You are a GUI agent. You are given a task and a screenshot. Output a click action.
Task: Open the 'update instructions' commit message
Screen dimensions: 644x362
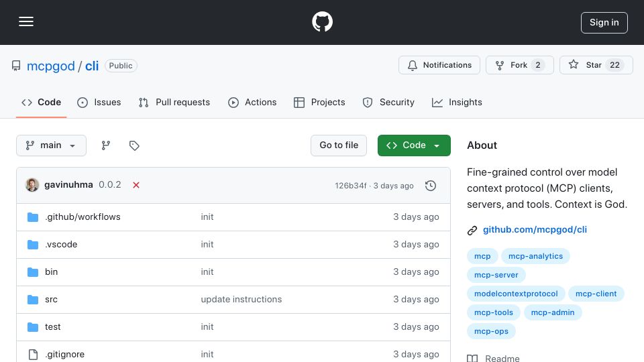241,299
